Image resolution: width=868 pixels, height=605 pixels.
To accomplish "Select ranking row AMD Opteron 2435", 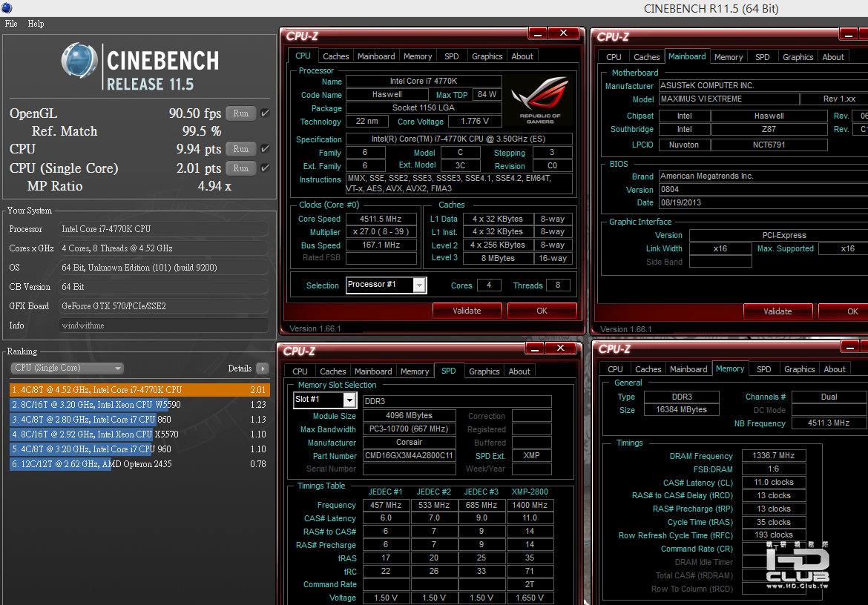I will pyautogui.click(x=139, y=465).
